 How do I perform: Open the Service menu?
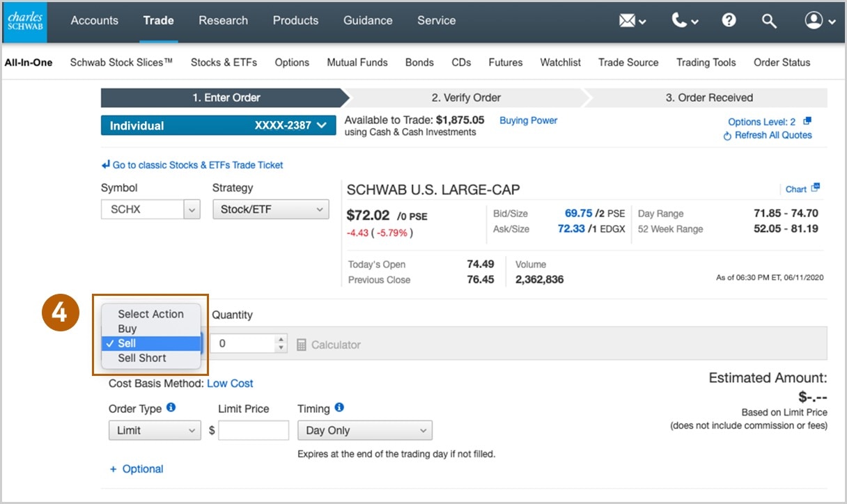coord(437,20)
